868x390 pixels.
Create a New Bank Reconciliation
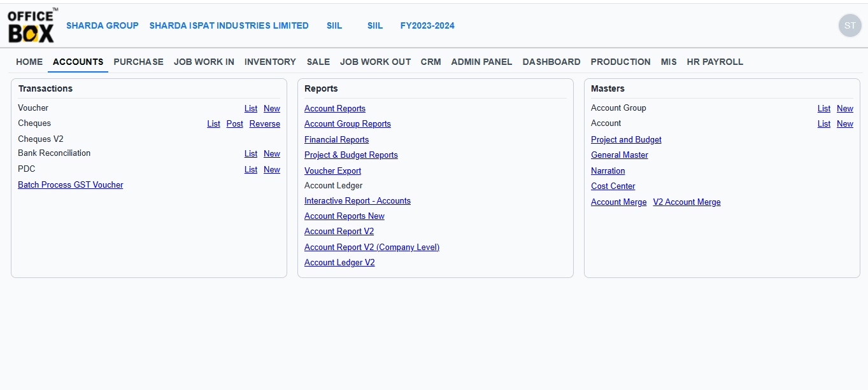272,154
